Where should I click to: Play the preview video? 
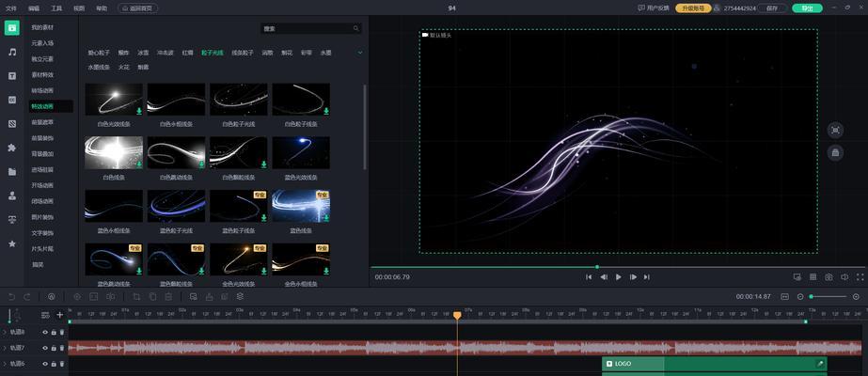coord(619,277)
